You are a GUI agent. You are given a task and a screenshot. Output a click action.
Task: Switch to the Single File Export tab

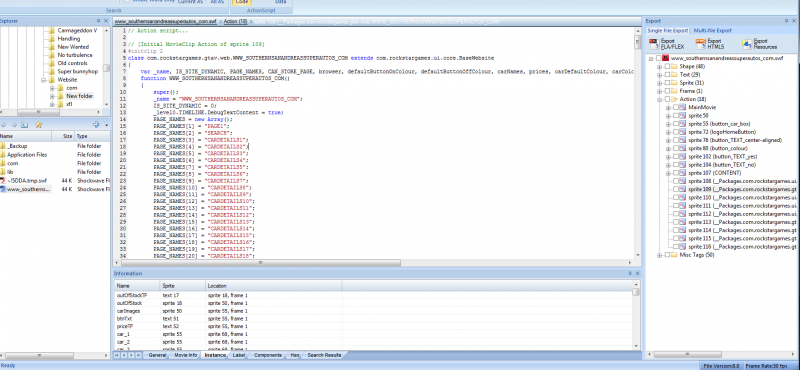[668, 31]
